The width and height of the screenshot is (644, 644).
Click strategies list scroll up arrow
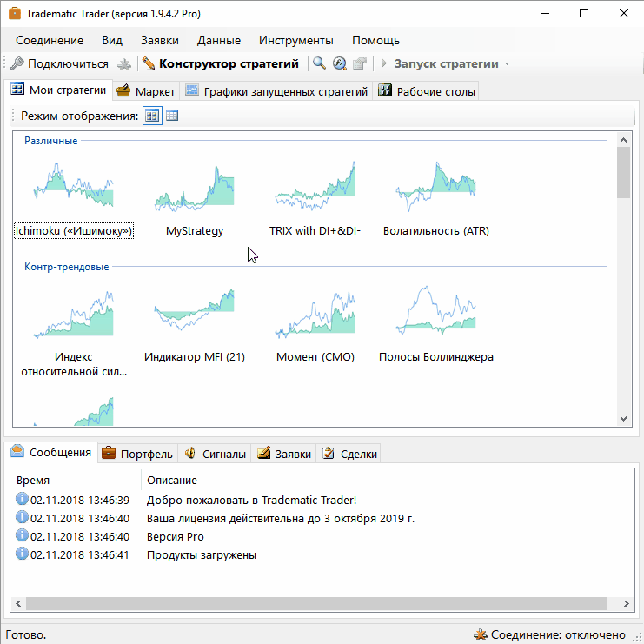pos(623,140)
